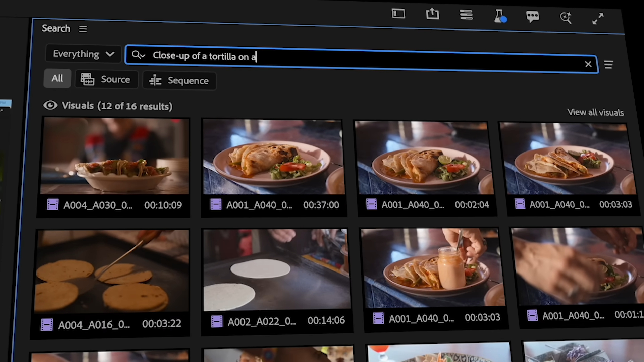
Task: Select the All filter tab
Action: point(57,78)
